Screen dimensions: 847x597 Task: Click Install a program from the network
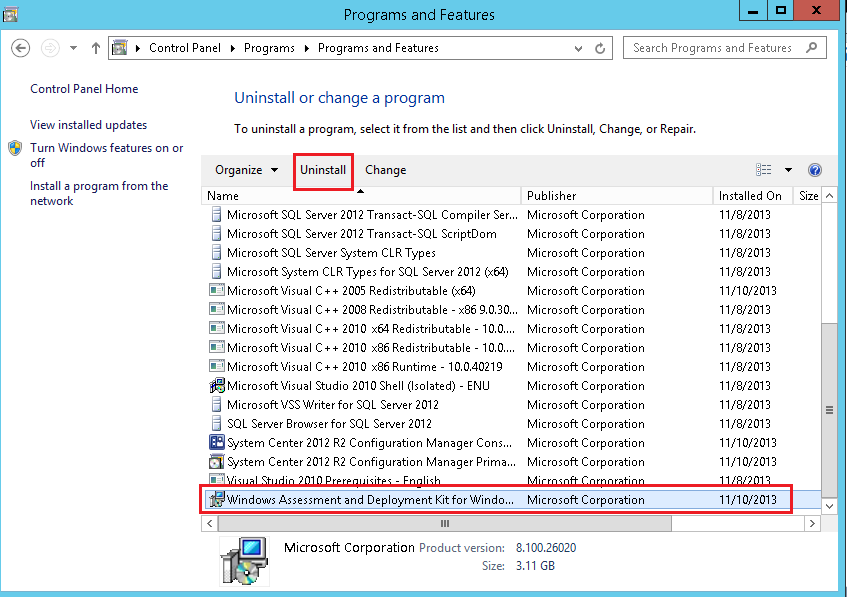point(99,193)
